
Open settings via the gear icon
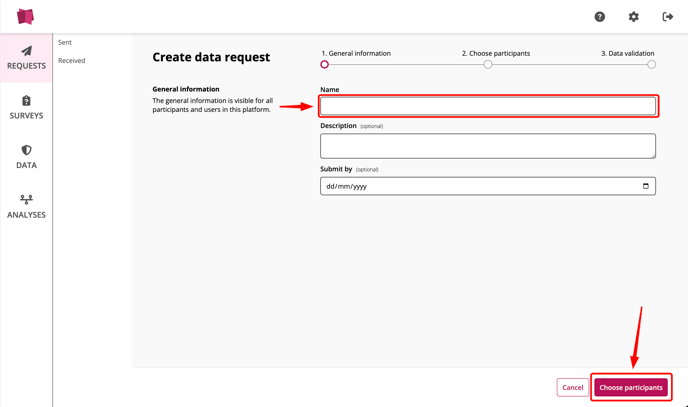pos(633,17)
